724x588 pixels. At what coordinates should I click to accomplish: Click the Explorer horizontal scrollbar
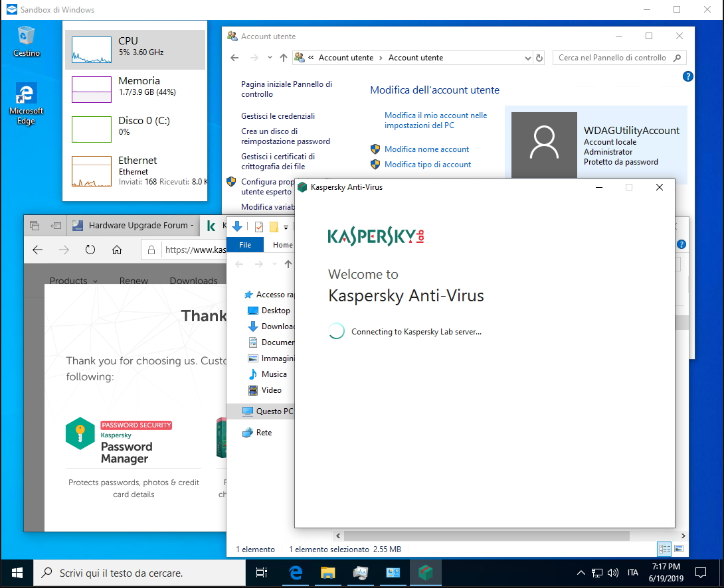[487, 536]
